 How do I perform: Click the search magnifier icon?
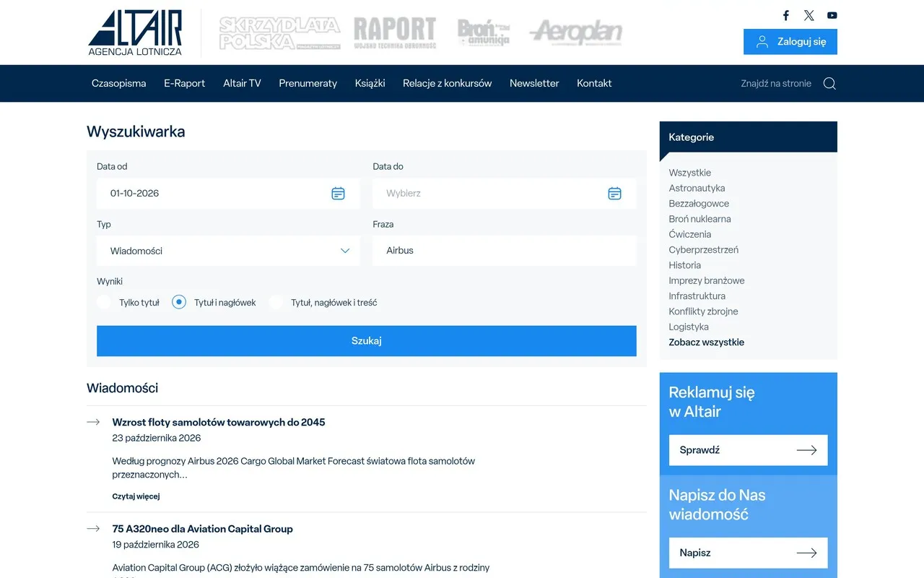pyautogui.click(x=829, y=83)
